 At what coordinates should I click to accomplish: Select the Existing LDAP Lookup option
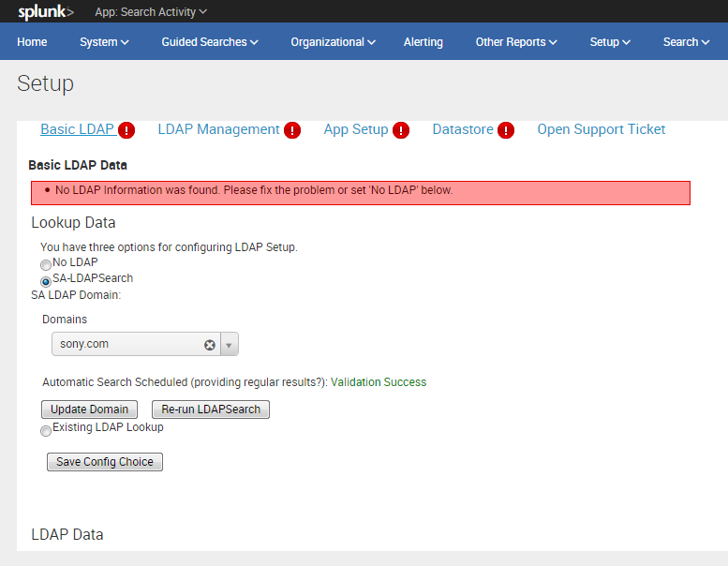pos(46,431)
